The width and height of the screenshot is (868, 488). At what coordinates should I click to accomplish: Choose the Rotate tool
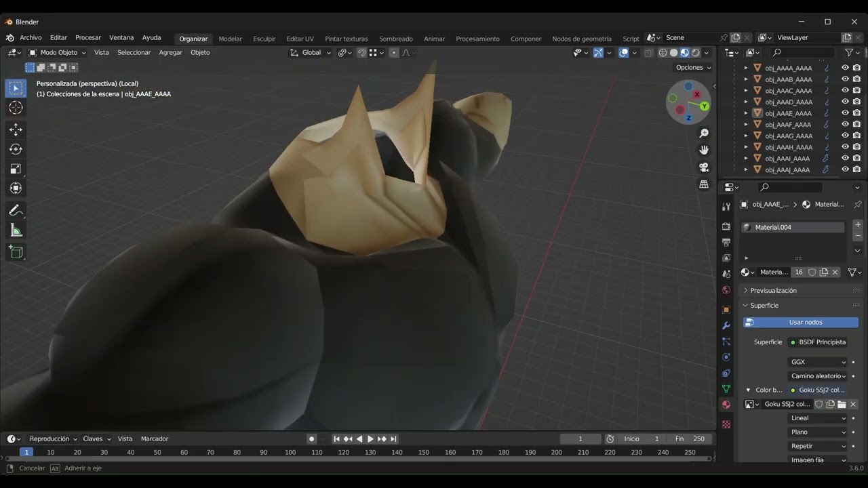click(x=16, y=149)
